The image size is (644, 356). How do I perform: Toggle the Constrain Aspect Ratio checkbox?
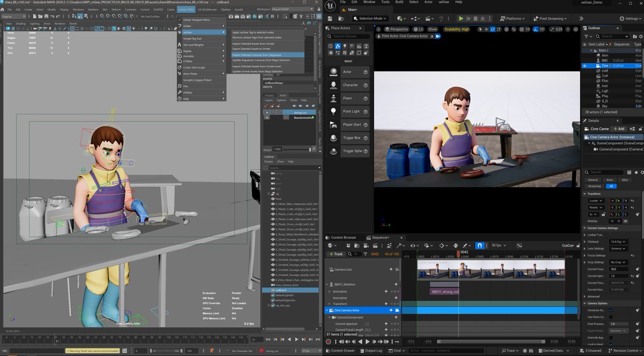click(611, 310)
